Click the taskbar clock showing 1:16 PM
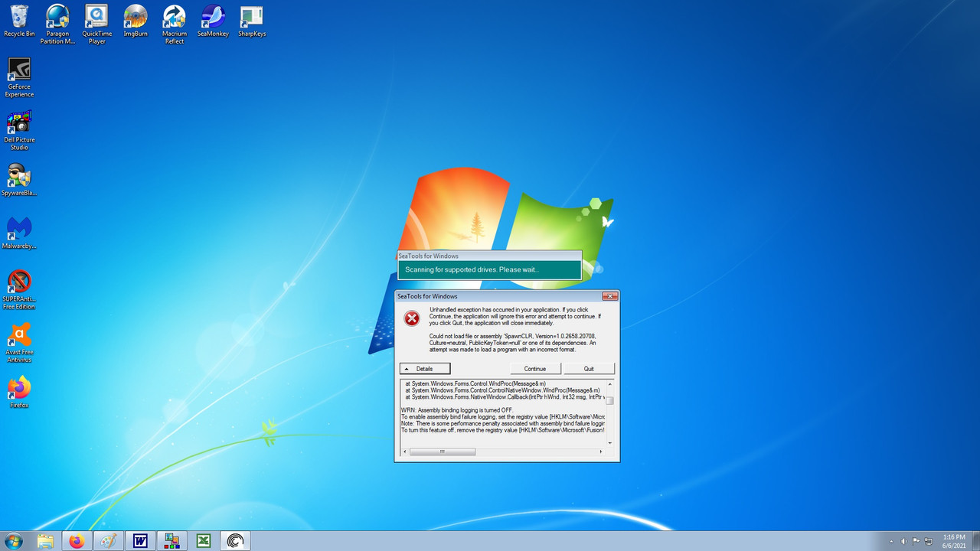The height and width of the screenshot is (551, 980). (954, 541)
